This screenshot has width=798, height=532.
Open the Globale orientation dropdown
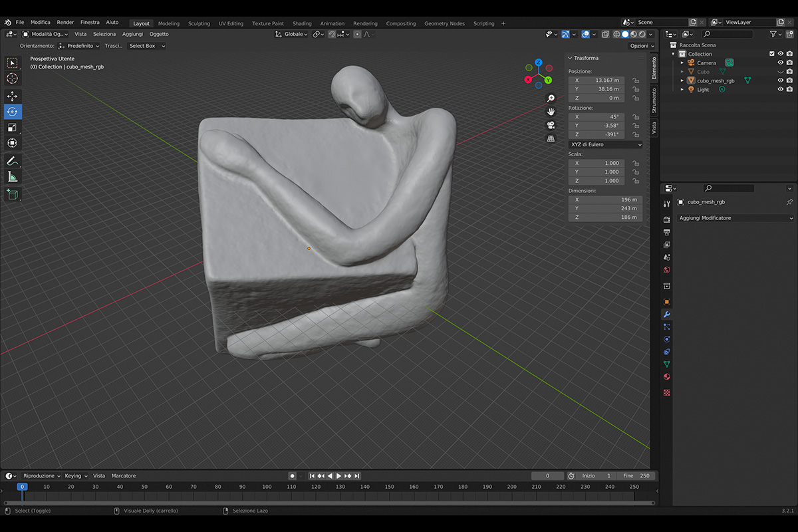point(293,34)
